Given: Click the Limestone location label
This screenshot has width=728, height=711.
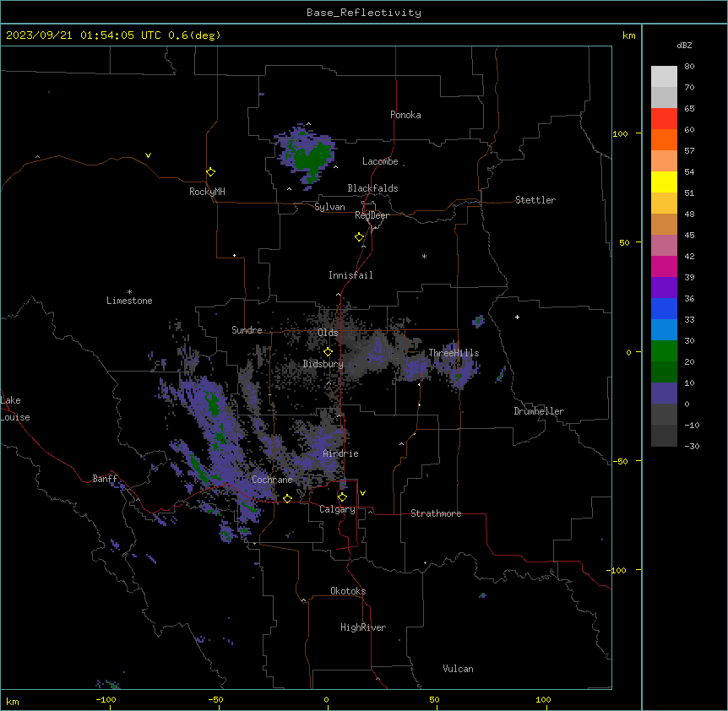Looking at the screenshot, I should pos(129,301).
